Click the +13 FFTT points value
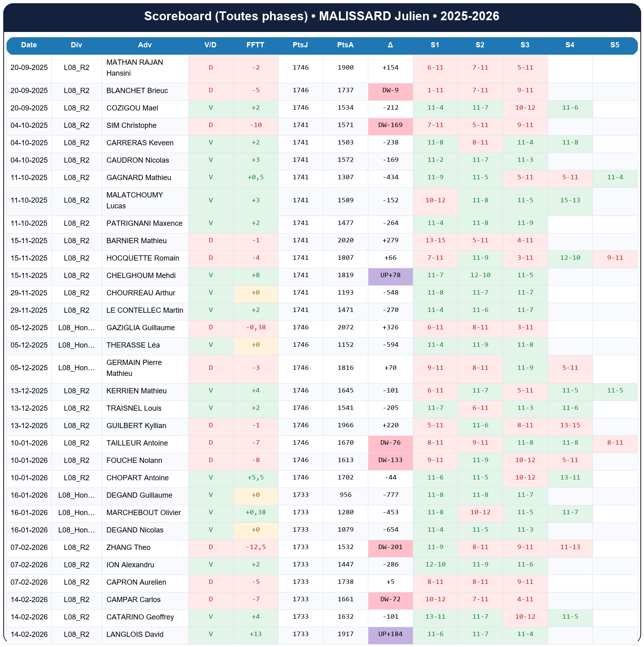Viewport: 644px width, 647px height. pyautogui.click(x=255, y=634)
